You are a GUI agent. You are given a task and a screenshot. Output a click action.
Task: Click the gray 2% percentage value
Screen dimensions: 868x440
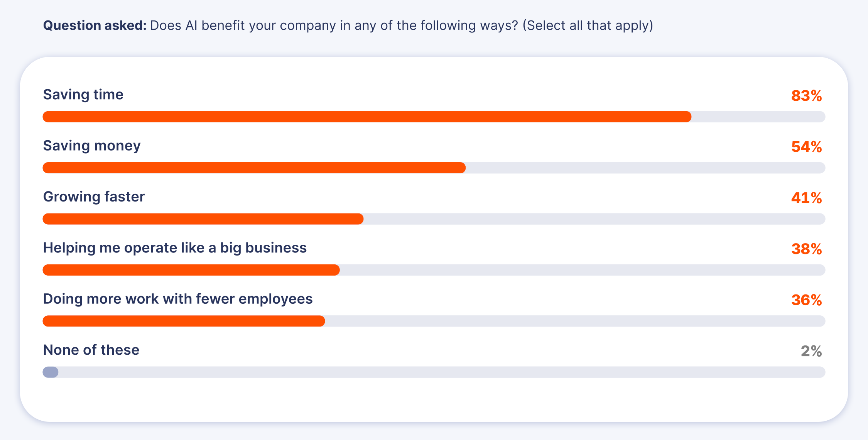811,351
